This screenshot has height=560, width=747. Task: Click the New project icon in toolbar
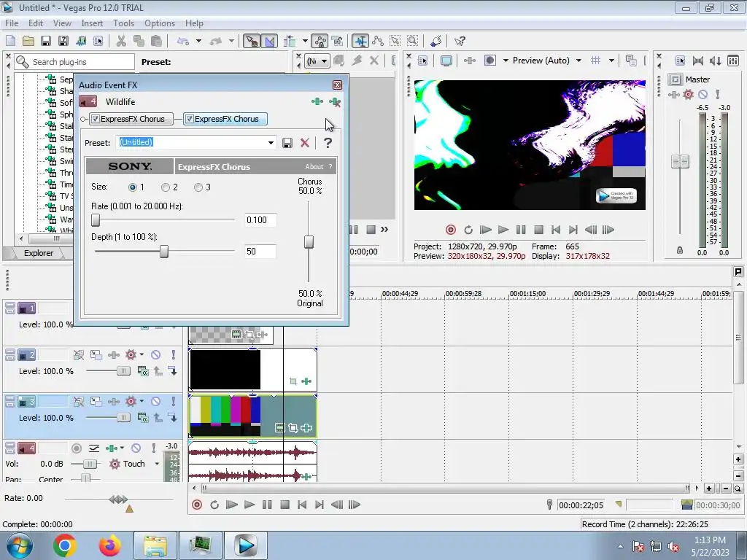[x=10, y=41]
